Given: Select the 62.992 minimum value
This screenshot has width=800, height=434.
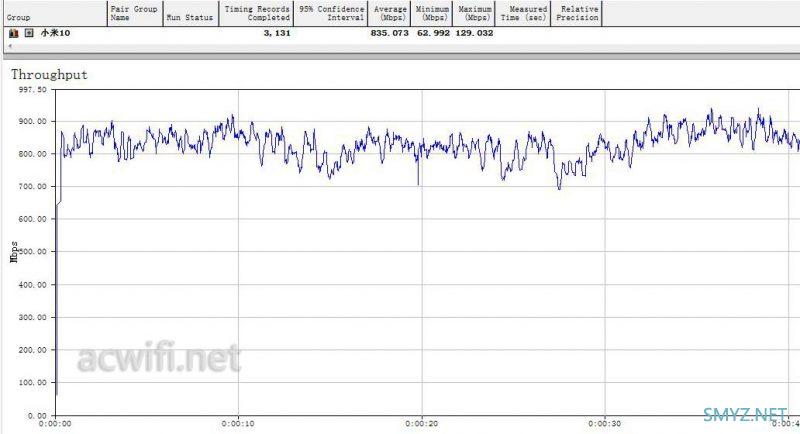Looking at the screenshot, I should pyautogui.click(x=434, y=33).
